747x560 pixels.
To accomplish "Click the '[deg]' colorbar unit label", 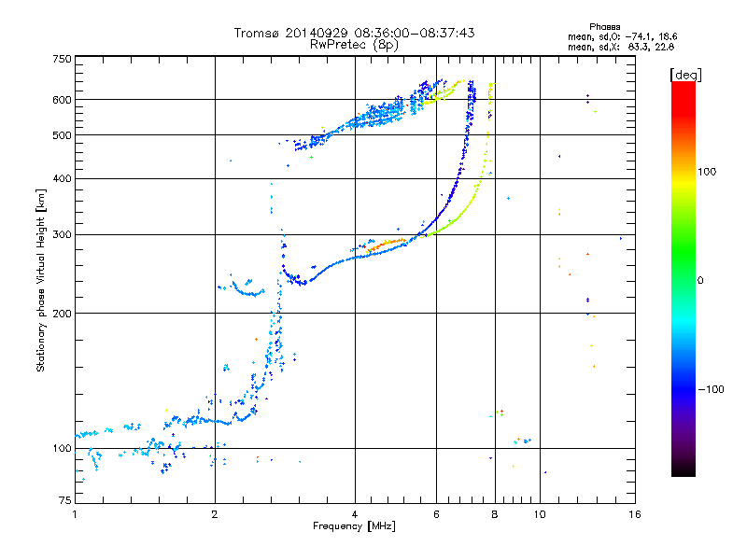I will click(x=685, y=75).
